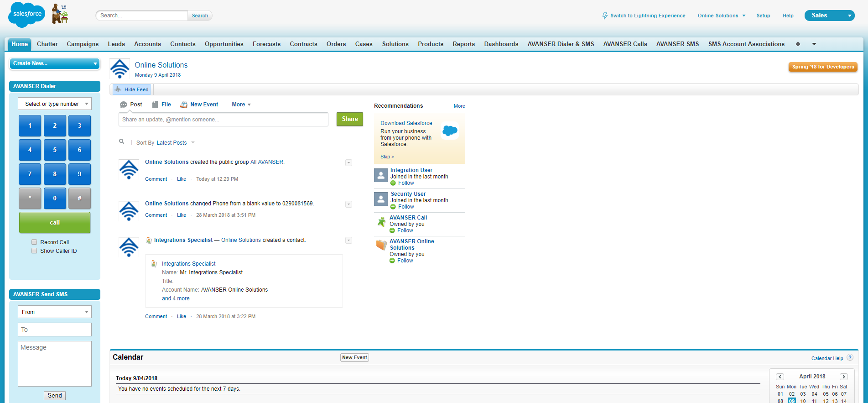The height and width of the screenshot is (403, 868).
Task: Click the SMS To field
Action: click(55, 330)
